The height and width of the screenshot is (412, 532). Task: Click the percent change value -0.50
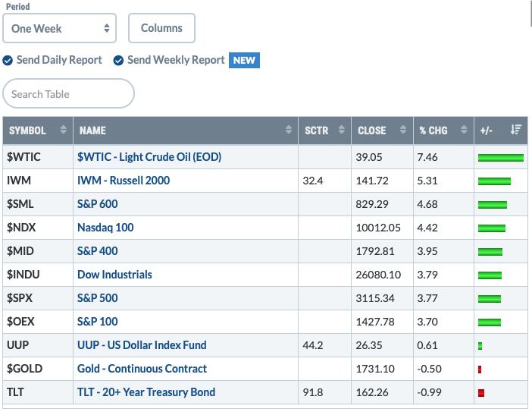point(429,369)
